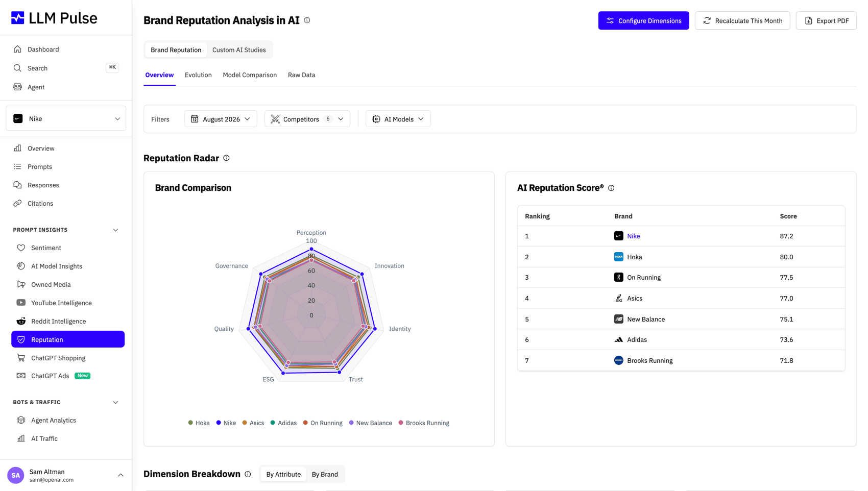
Task: Open Prompts list icon
Action: point(17,167)
